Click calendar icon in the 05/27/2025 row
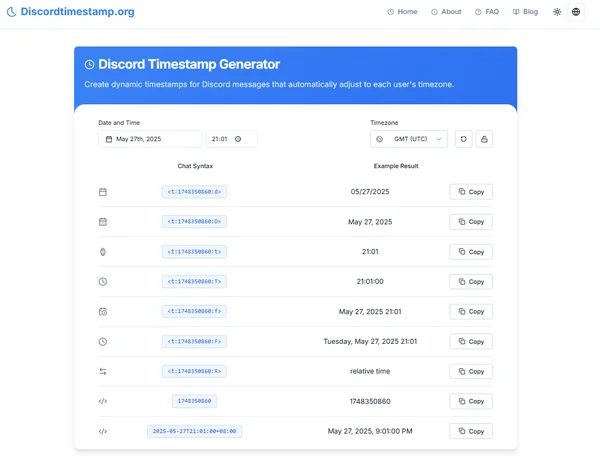 click(x=103, y=192)
